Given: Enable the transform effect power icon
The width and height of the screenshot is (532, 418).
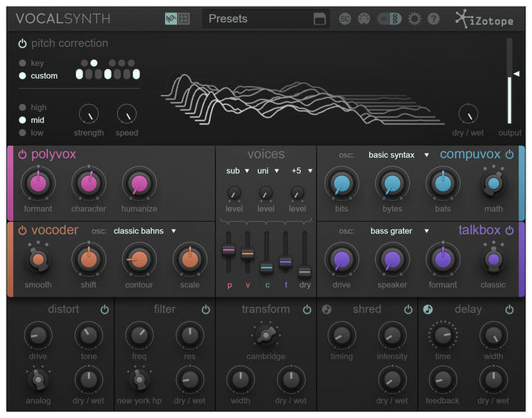Looking at the screenshot, I should 307,309.
